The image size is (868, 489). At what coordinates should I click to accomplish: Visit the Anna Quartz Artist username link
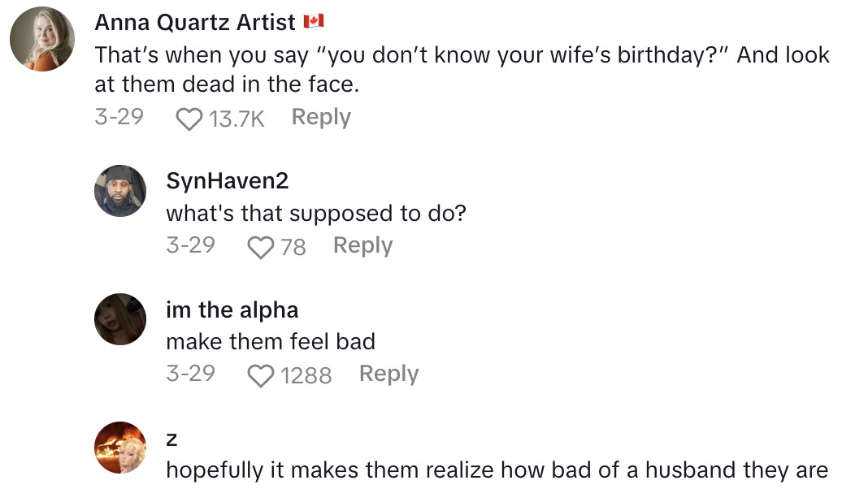point(194,22)
